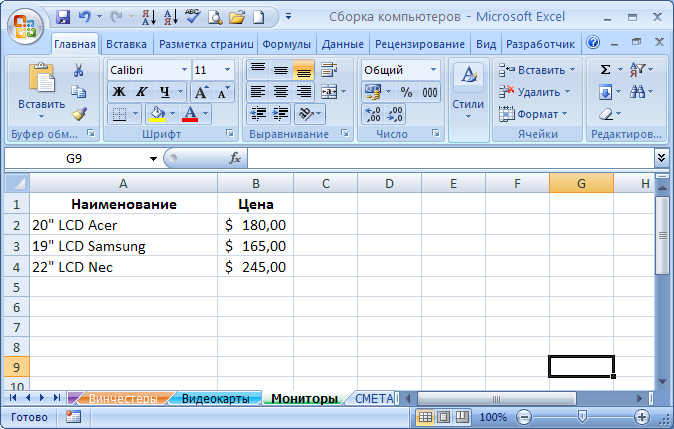Decrease decimal places

click(395, 114)
